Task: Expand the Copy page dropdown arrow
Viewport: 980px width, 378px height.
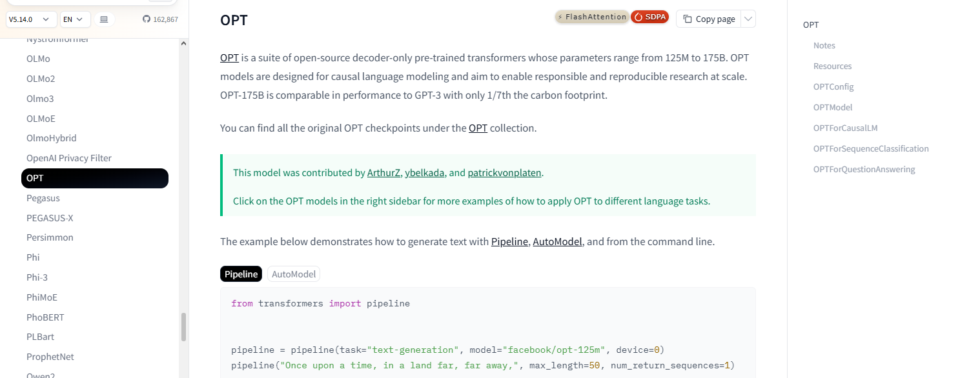Action: pos(748,19)
